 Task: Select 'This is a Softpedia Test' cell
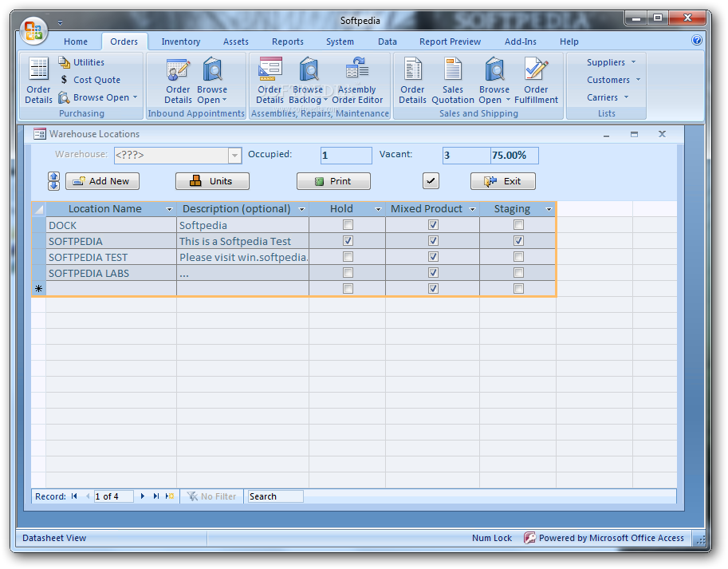[243, 242]
